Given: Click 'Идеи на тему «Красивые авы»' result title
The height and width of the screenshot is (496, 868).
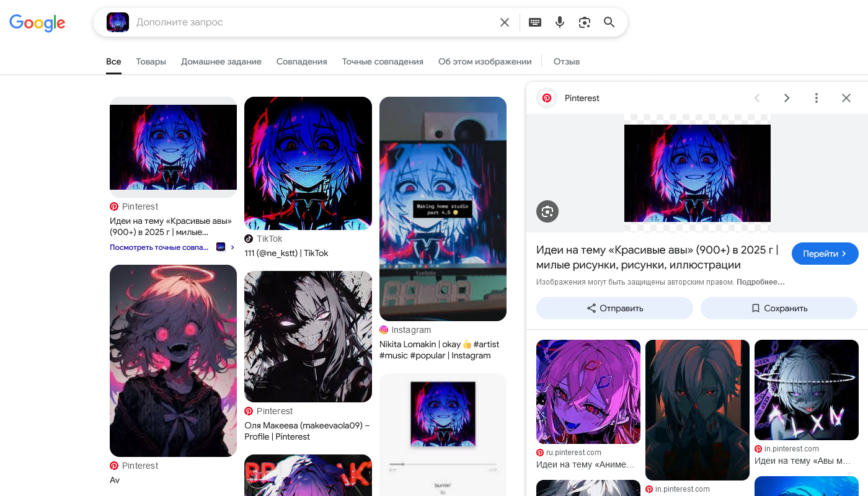Looking at the screenshot, I should [171, 226].
